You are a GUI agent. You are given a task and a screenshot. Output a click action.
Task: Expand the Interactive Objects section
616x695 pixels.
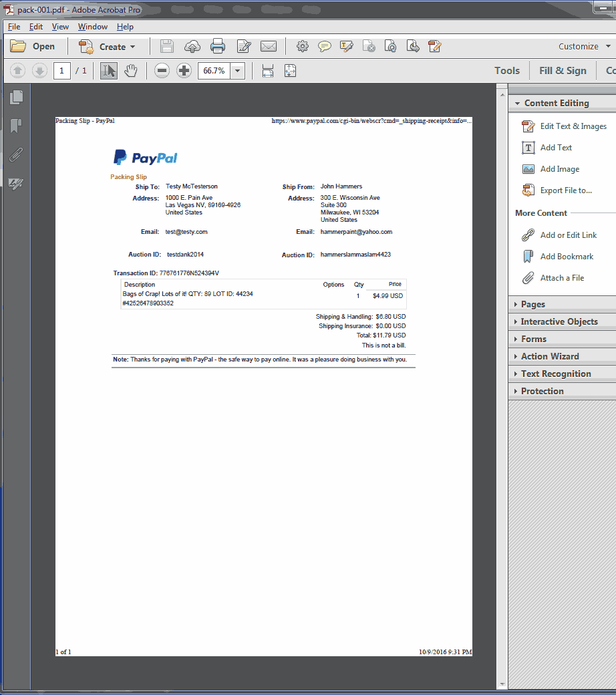[x=562, y=322]
